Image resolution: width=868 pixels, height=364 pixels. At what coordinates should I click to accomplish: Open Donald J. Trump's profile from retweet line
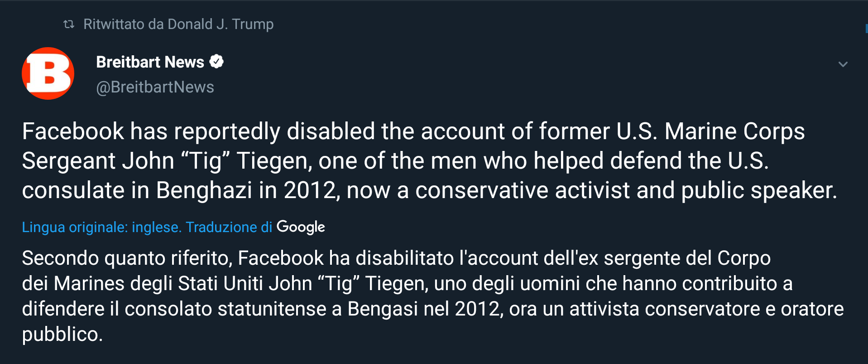point(221,24)
